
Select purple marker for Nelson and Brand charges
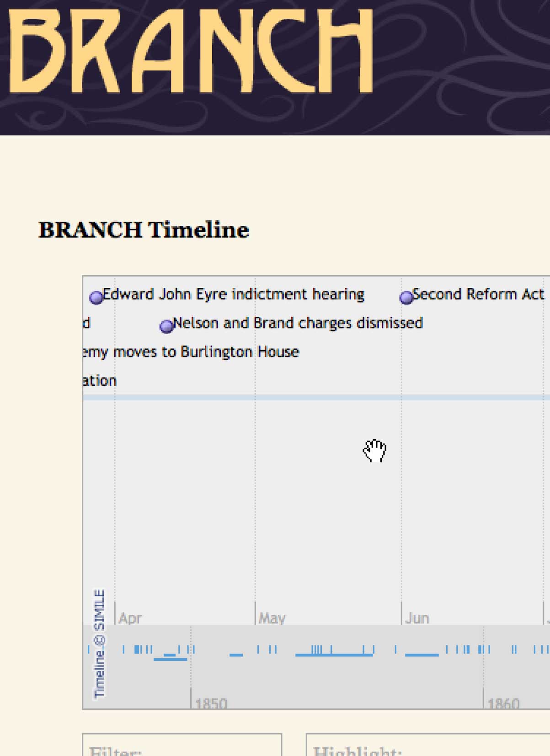pos(166,326)
